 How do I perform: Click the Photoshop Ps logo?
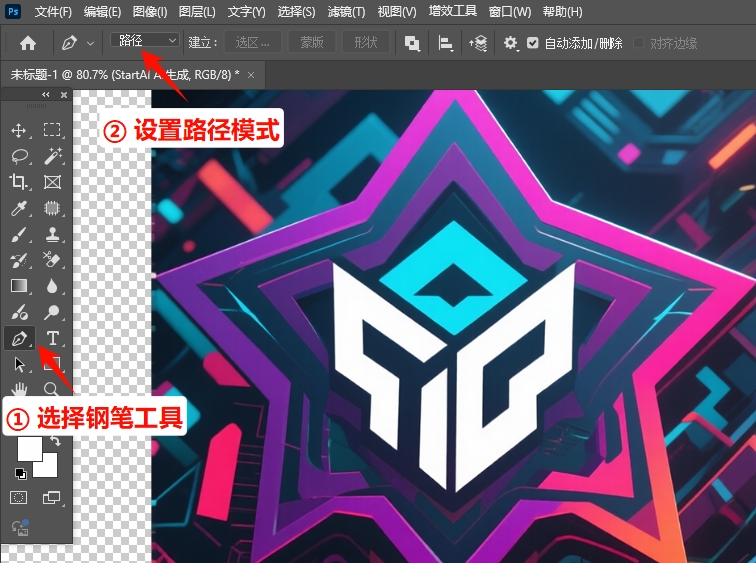coord(13,12)
